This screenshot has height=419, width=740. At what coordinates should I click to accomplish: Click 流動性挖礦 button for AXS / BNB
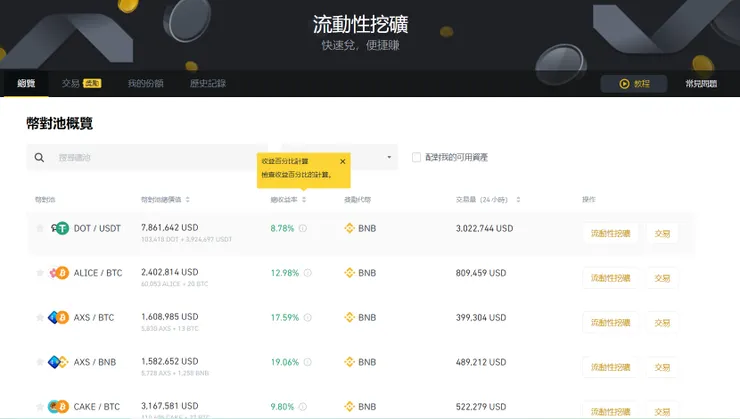click(x=610, y=367)
